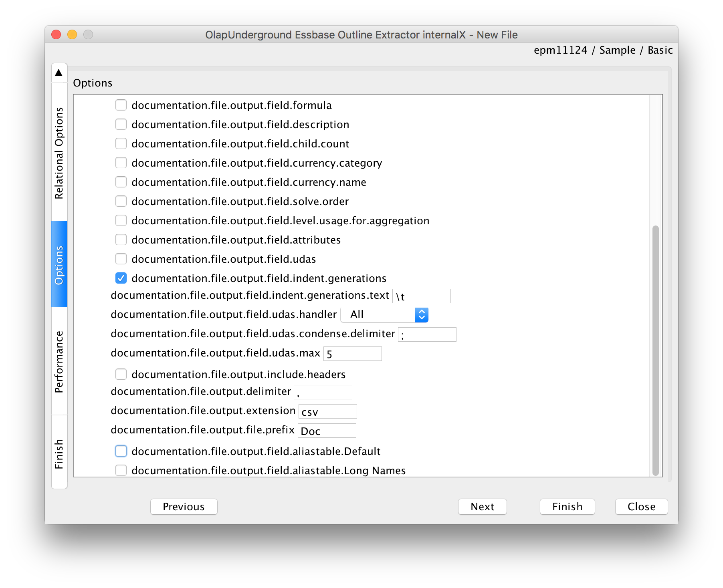723x588 pixels.
Task: Switch to the Relational Options tab
Action: coord(59,153)
